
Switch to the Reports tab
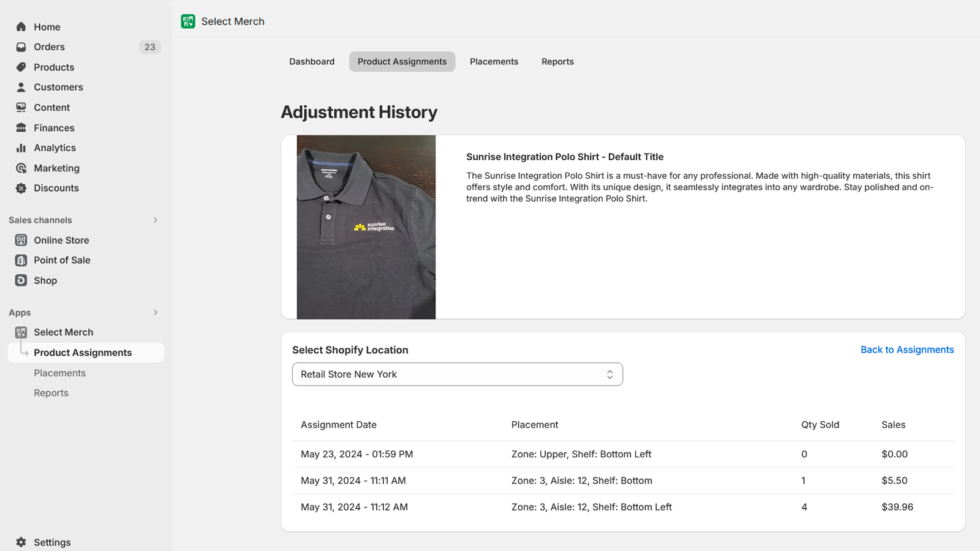(557, 61)
